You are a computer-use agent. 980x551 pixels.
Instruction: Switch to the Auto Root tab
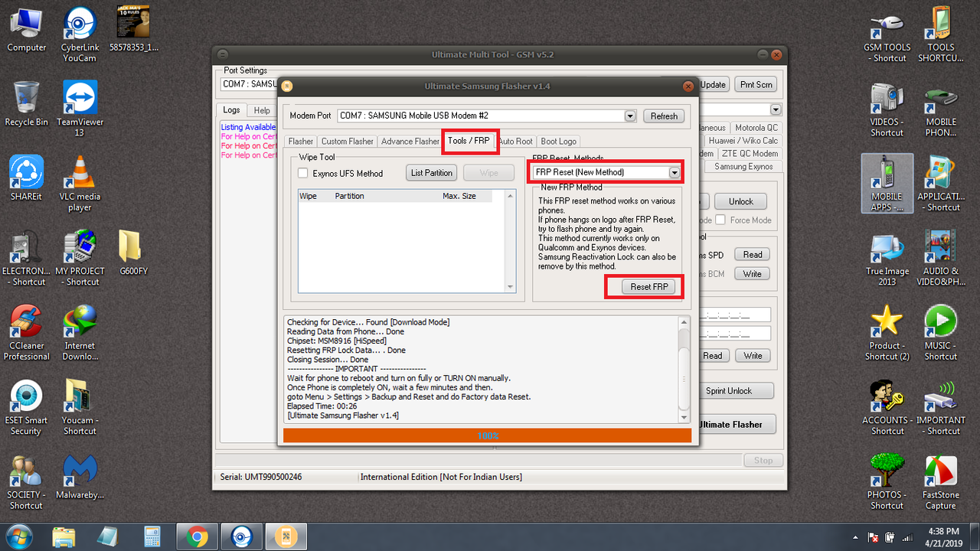(x=515, y=142)
